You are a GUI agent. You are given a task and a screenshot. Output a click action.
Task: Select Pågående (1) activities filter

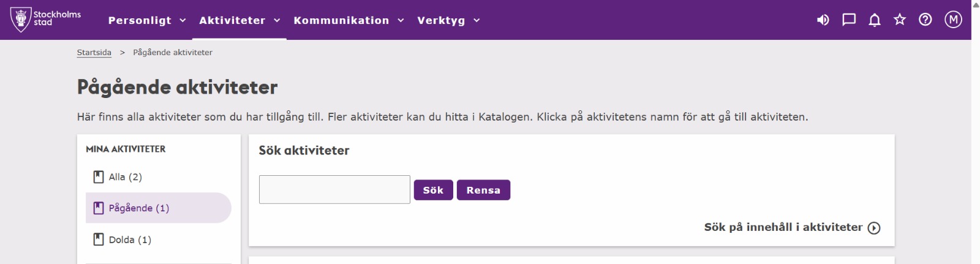coord(138,208)
